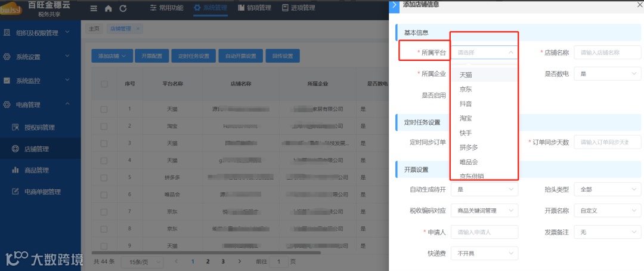Image resolution: width=644 pixels, height=271 pixels.
Task: Check the row 2 淘宝 checkbox
Action: tap(104, 126)
